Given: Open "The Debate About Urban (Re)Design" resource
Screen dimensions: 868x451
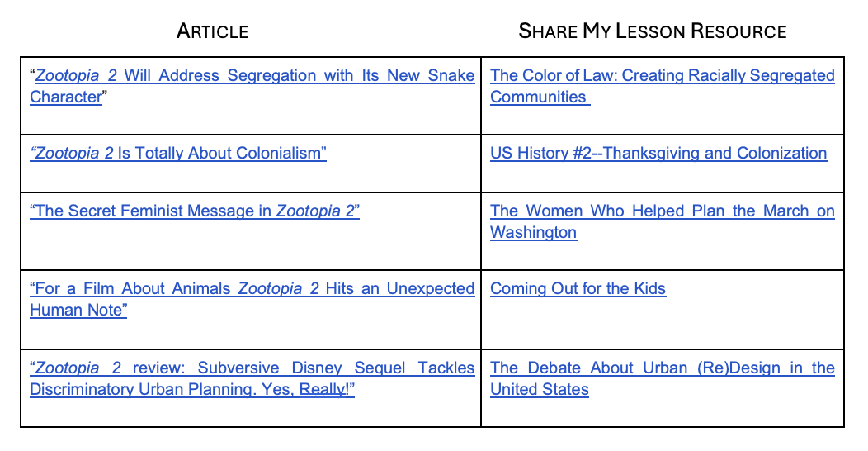Looking at the screenshot, I should (662, 368).
